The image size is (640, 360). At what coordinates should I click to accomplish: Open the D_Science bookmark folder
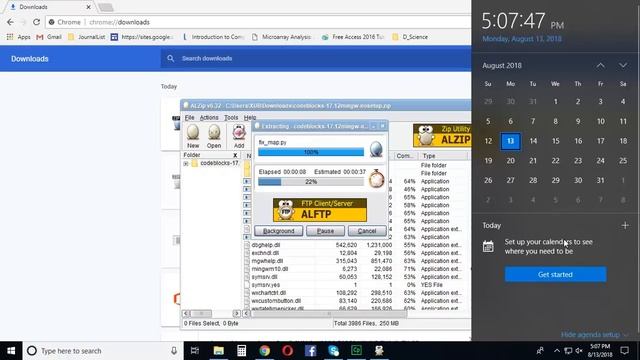click(410, 37)
